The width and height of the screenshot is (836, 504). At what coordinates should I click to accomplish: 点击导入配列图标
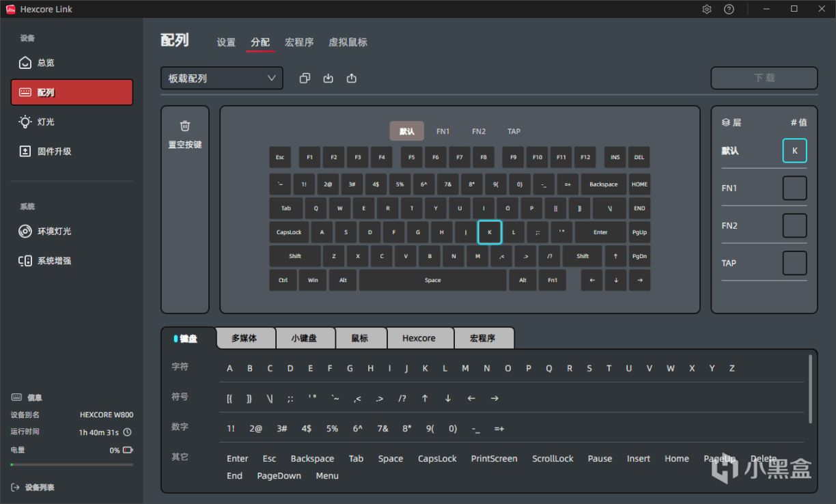tap(328, 78)
